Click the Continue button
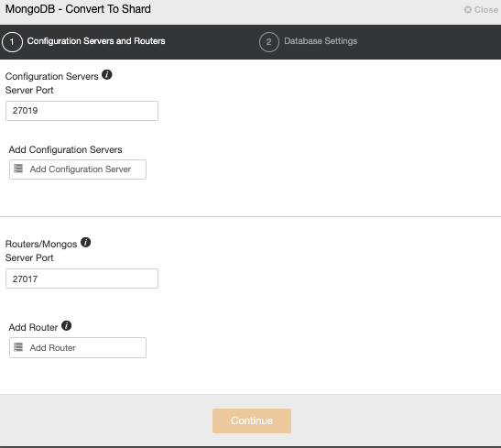The width and height of the screenshot is (501, 448). click(x=252, y=421)
